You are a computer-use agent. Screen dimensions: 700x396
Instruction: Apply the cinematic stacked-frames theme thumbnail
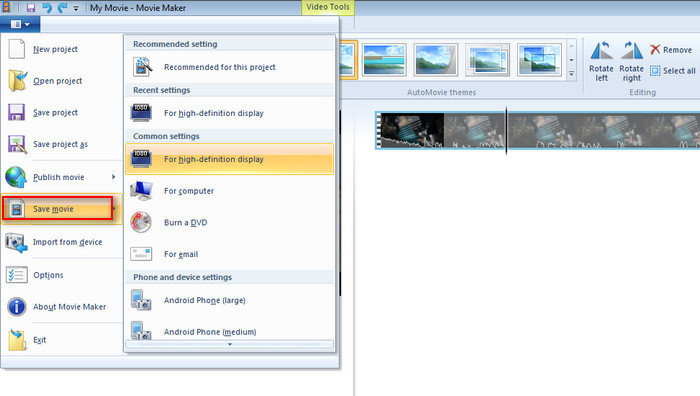pyautogui.click(x=487, y=59)
